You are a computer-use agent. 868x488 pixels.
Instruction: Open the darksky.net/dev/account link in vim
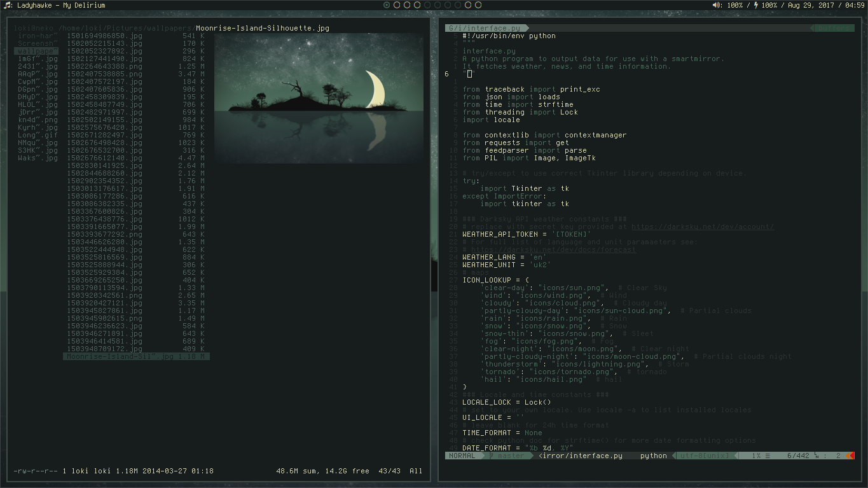point(703,227)
